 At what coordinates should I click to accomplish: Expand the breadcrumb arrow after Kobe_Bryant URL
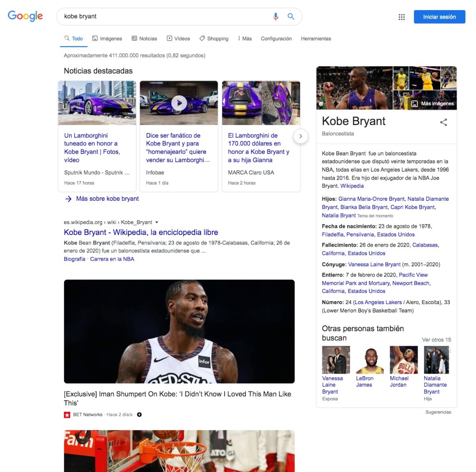(x=157, y=222)
